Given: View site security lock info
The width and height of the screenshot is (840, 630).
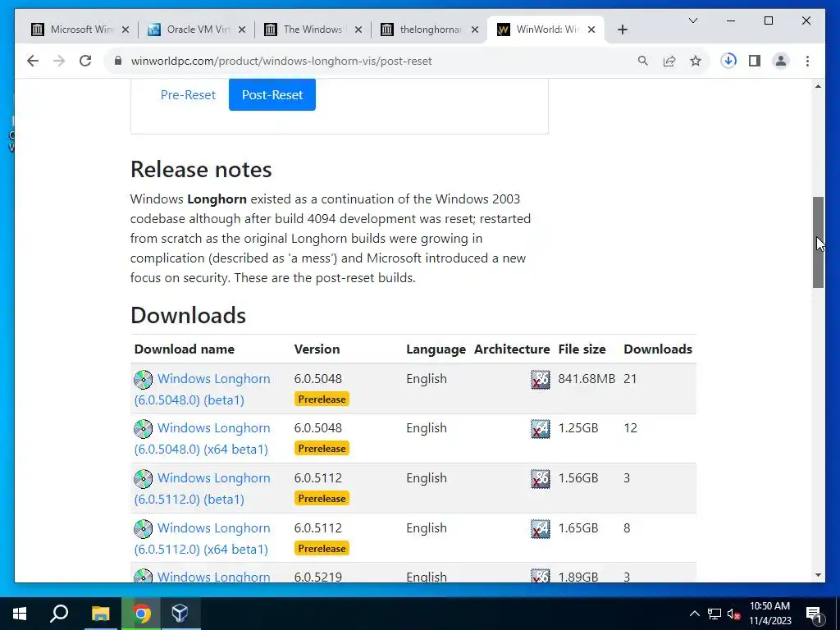Looking at the screenshot, I should coord(118,61).
